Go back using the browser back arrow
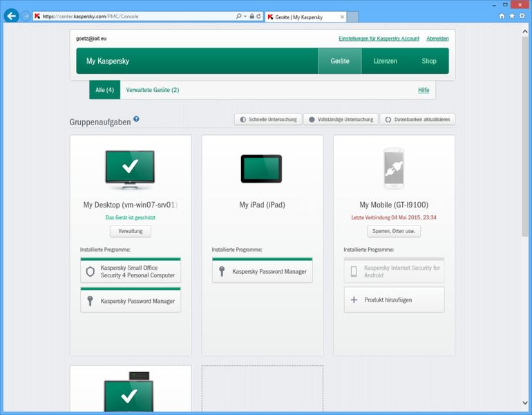 [x=11, y=16]
